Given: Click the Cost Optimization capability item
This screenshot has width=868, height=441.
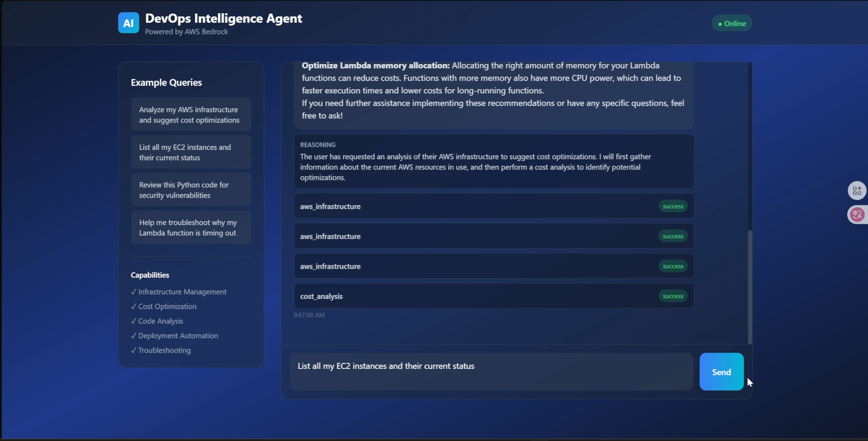Looking at the screenshot, I should [x=167, y=306].
